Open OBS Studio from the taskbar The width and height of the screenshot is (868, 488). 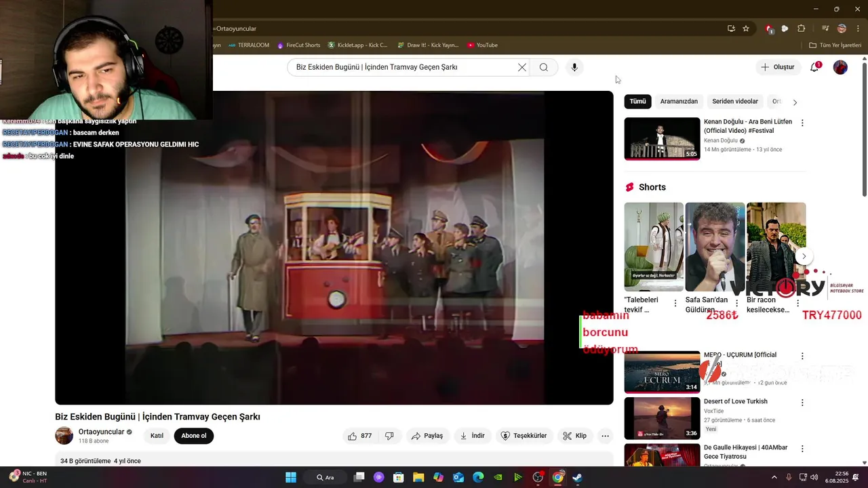pyautogui.click(x=538, y=477)
